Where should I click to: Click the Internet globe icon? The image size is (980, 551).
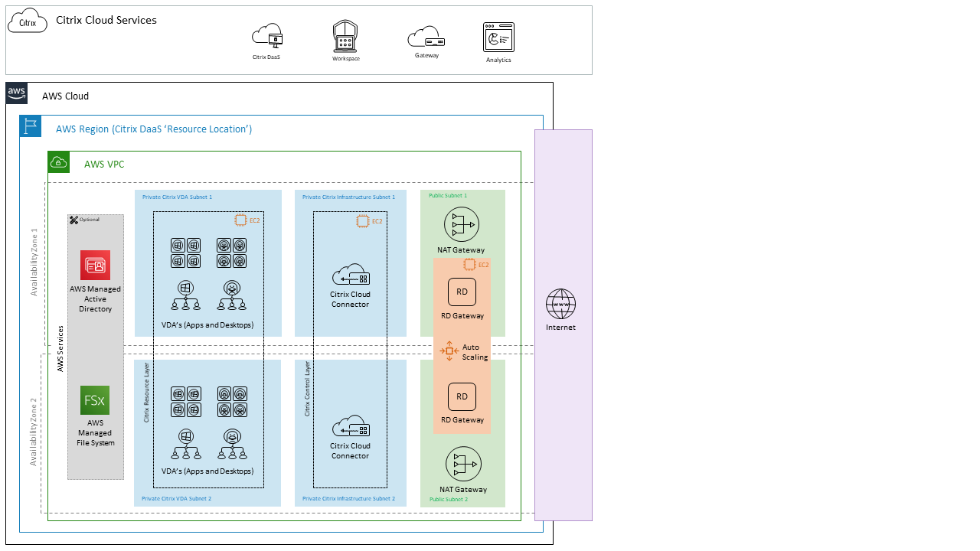point(560,304)
